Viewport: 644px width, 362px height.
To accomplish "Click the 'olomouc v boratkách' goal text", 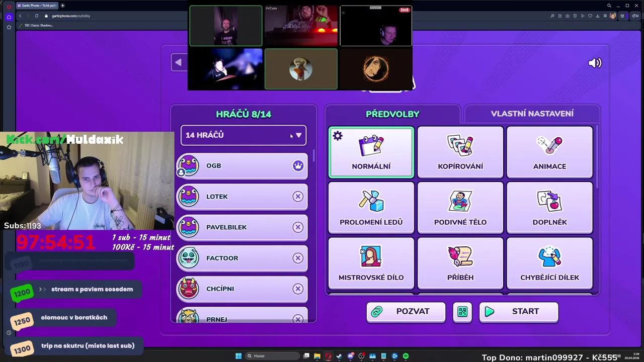I will coord(74,317).
